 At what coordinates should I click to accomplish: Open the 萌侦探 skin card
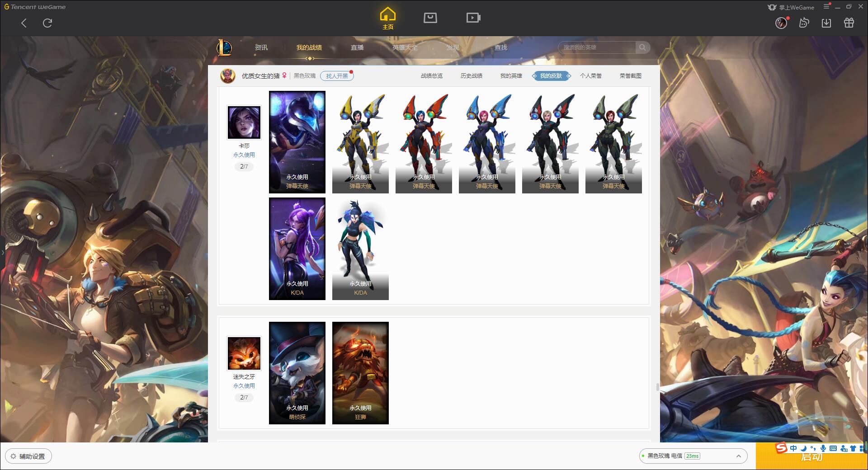[297, 373]
